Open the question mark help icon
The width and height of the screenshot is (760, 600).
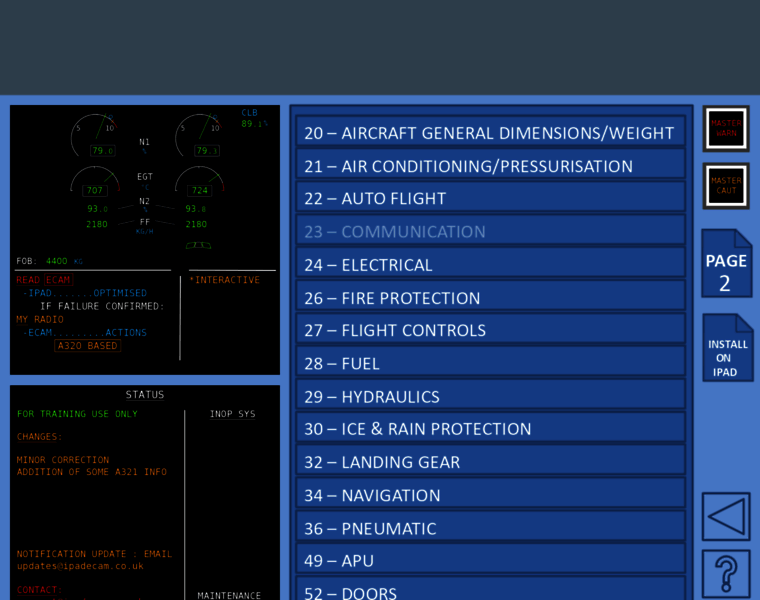[725, 575]
